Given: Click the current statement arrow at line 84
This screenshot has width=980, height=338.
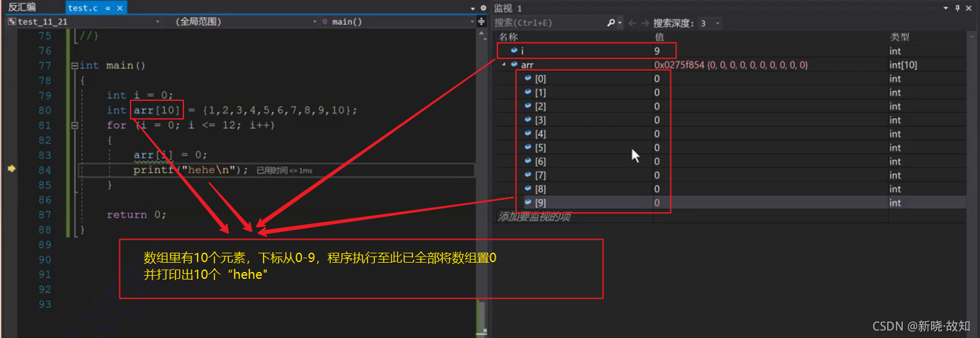Looking at the screenshot, I should pyautogui.click(x=11, y=168).
